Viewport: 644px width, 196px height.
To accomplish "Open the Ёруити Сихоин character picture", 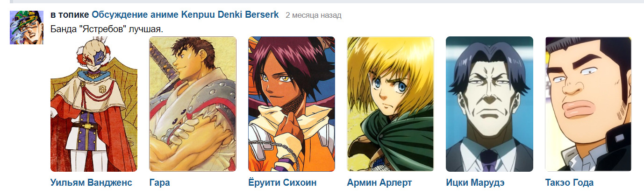I will [x=292, y=104].
